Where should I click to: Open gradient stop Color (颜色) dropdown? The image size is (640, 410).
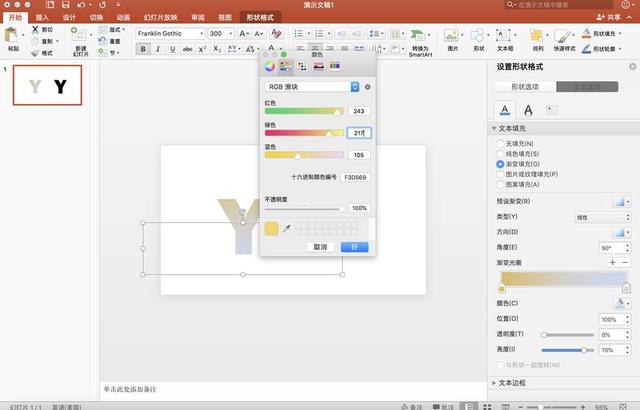click(x=622, y=304)
